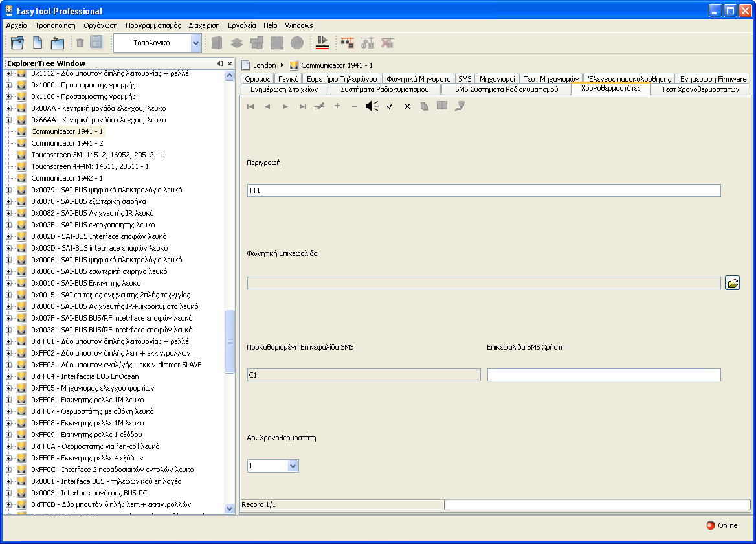Click the round circle toolbar icon

[297, 43]
